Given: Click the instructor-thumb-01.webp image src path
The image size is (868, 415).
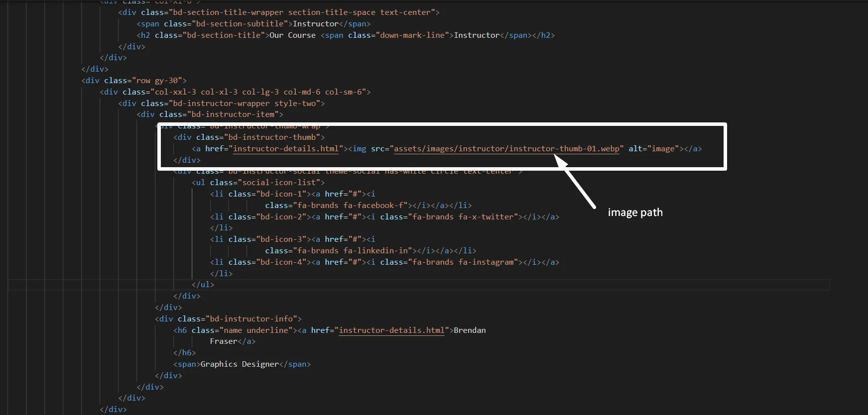Looking at the screenshot, I should point(506,149).
